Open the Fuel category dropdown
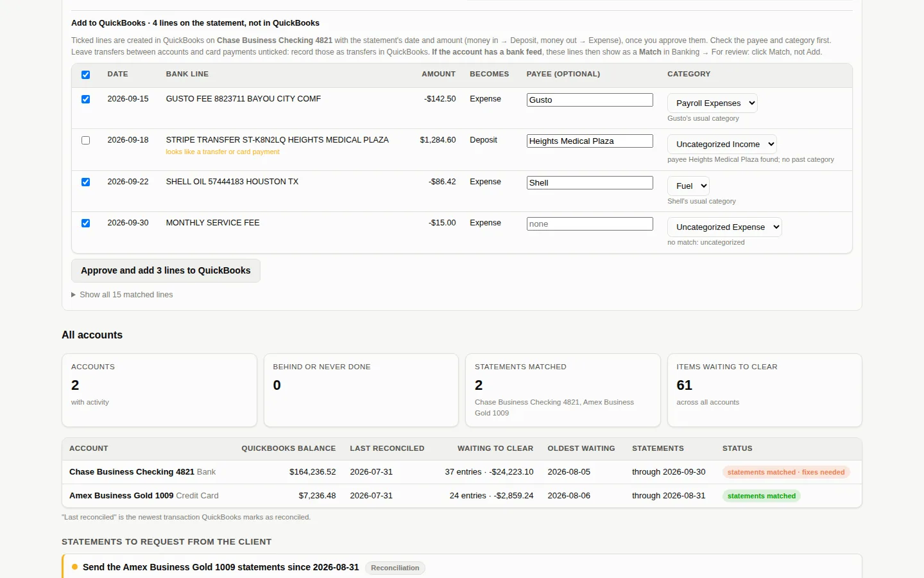Viewport: 924px width, 578px height. pyautogui.click(x=688, y=186)
